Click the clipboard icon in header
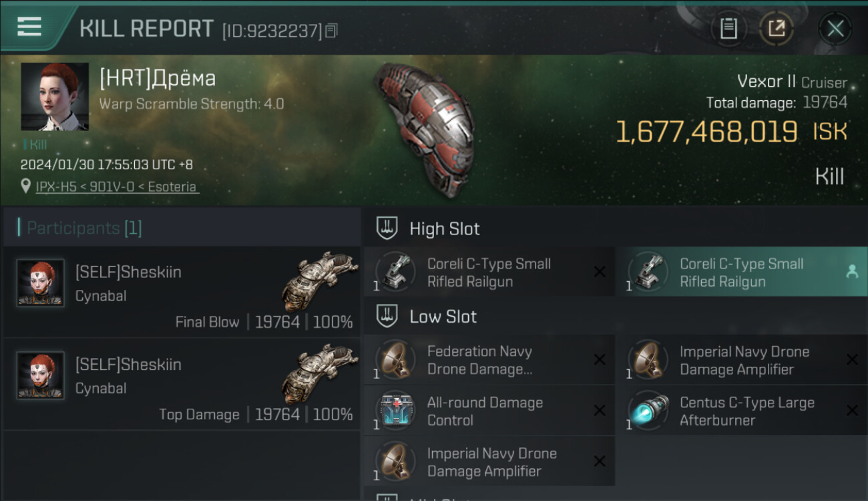The height and width of the screenshot is (501, 868). click(x=728, y=28)
